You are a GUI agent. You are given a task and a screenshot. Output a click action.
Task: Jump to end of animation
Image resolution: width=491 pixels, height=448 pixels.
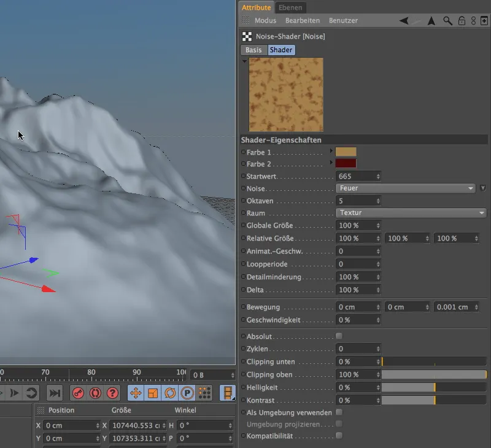[55, 393]
